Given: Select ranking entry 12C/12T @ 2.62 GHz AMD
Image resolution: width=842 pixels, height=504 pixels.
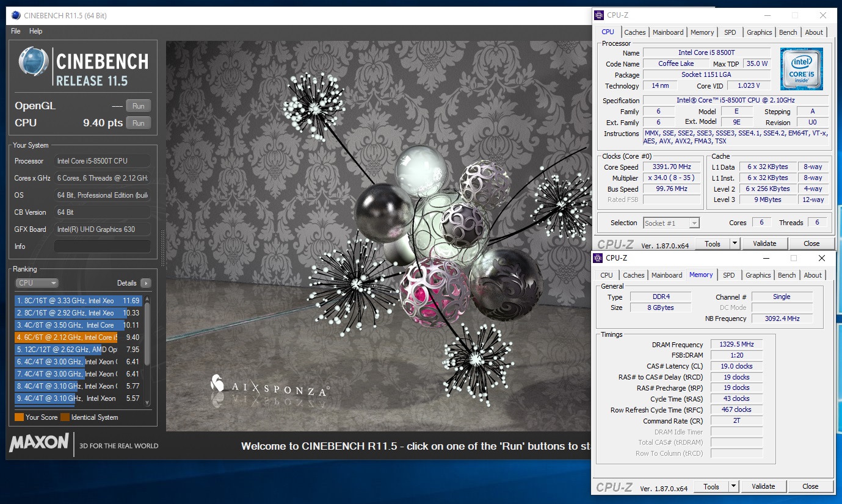Looking at the screenshot, I should tap(79, 350).
